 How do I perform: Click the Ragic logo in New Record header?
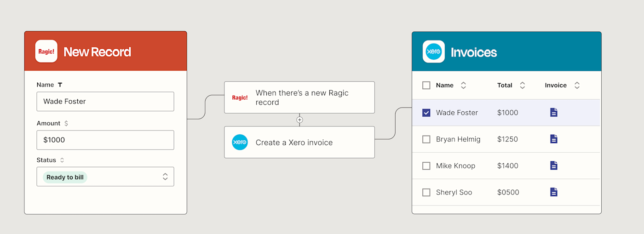(46, 51)
